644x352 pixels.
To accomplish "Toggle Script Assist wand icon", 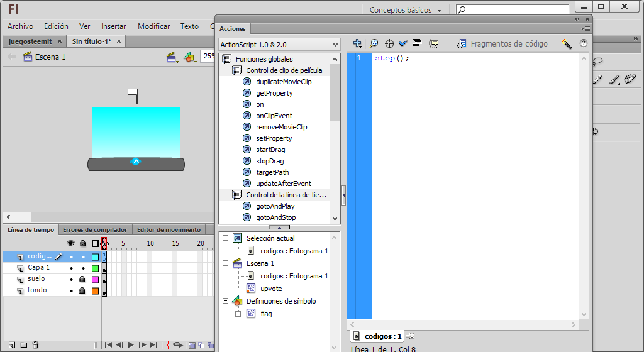I will [567, 43].
